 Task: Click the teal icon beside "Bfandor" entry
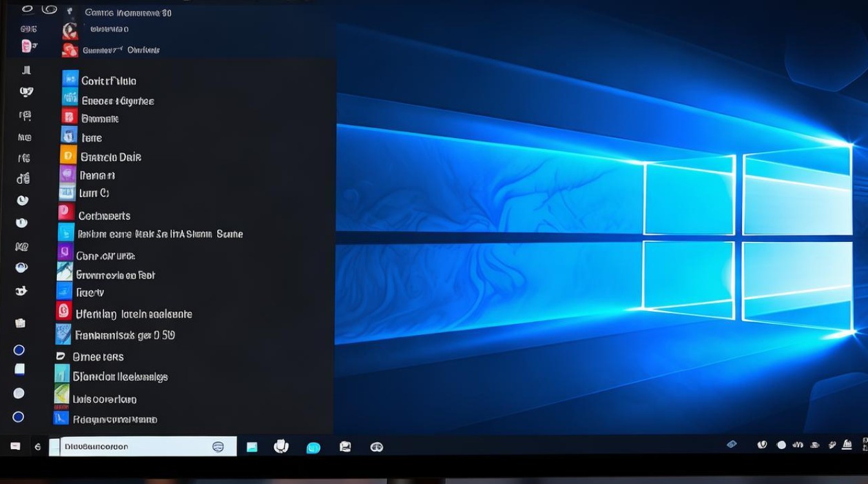[62, 375]
